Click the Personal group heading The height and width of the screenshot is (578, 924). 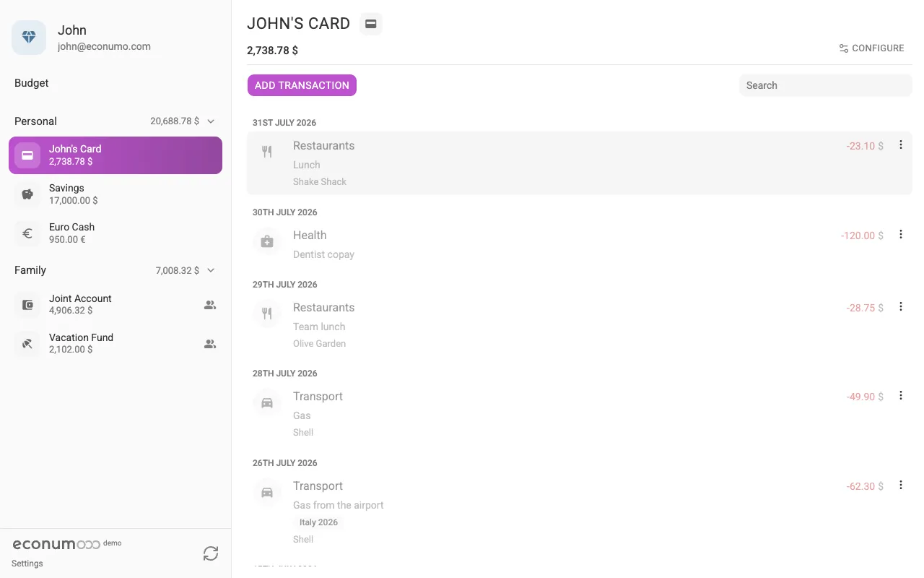coord(35,121)
